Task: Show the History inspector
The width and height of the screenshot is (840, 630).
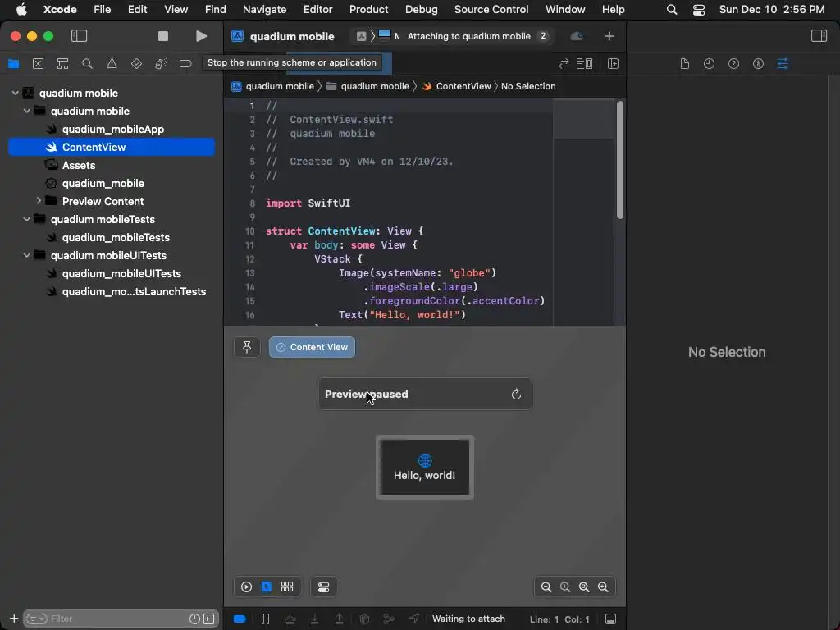Action: click(x=710, y=64)
